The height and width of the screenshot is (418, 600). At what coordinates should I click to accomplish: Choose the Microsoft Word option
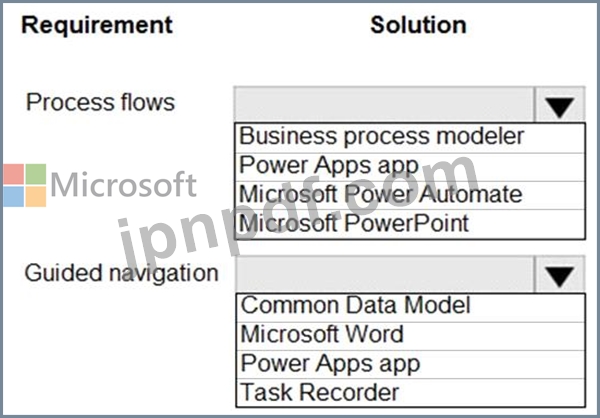[411, 336]
